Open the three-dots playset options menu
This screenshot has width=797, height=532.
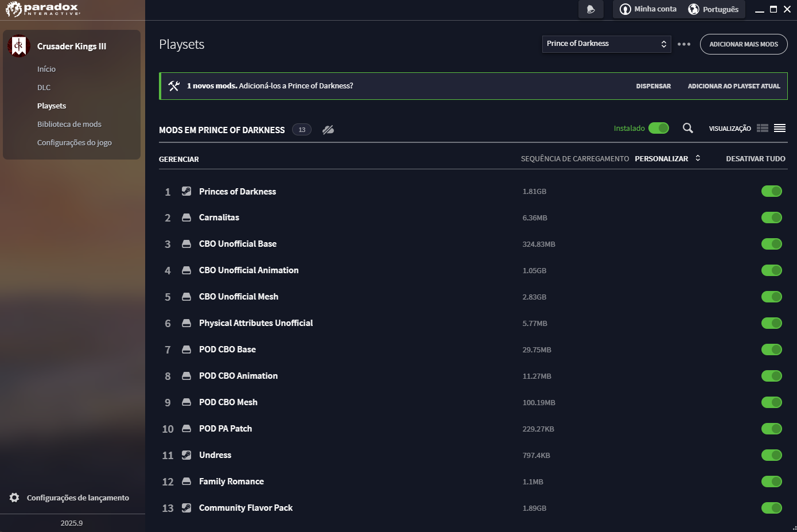(x=684, y=44)
